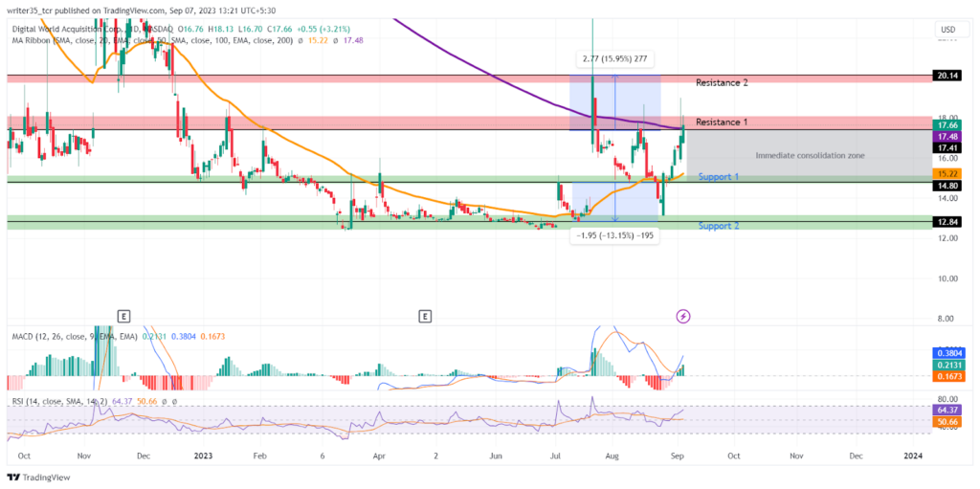Click the Aug label on the time axis
The width and height of the screenshot is (980, 489).
click(x=613, y=456)
